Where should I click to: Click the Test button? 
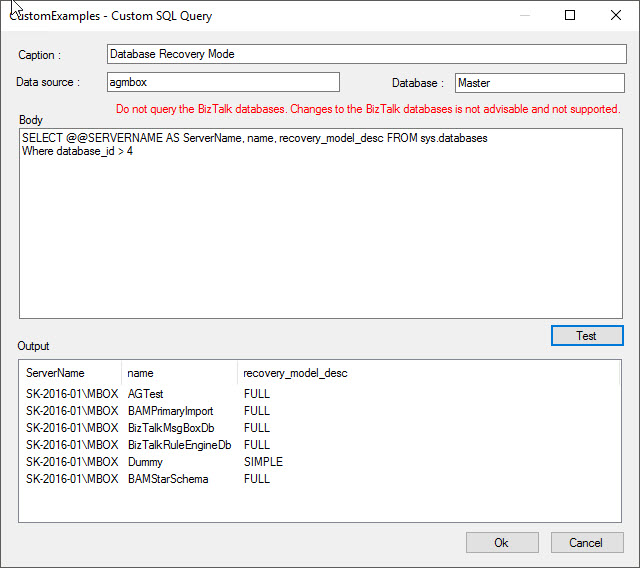tap(587, 336)
